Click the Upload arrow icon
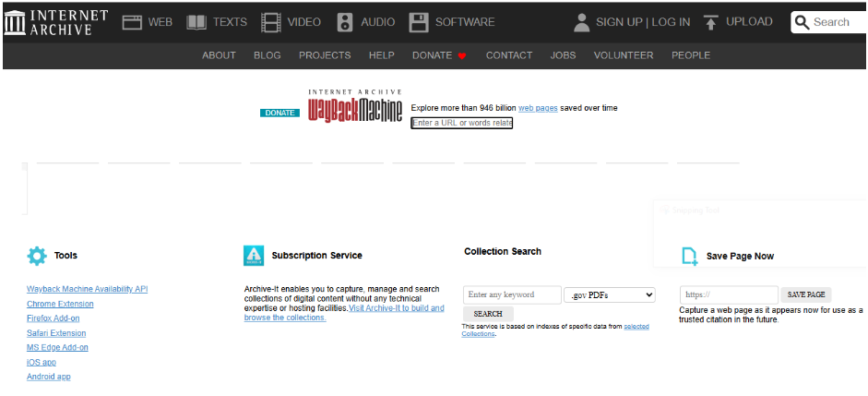Screen dimensions: 868x396 coord(711,22)
